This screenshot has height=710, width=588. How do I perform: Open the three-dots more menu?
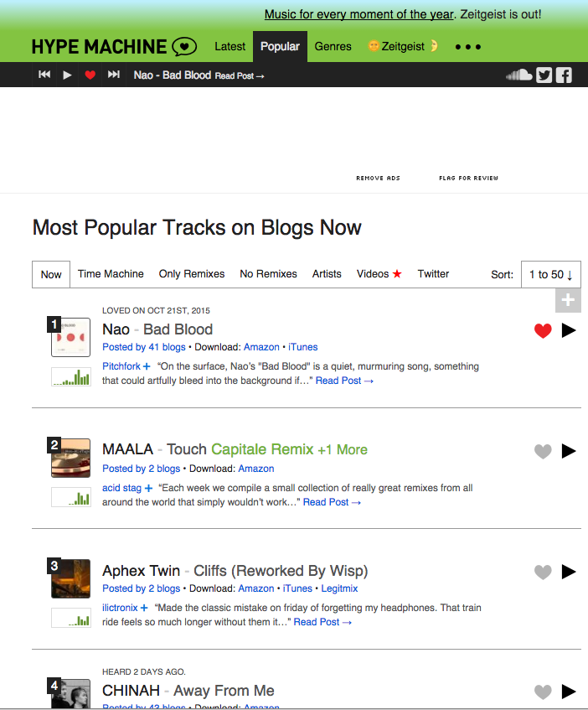click(467, 47)
